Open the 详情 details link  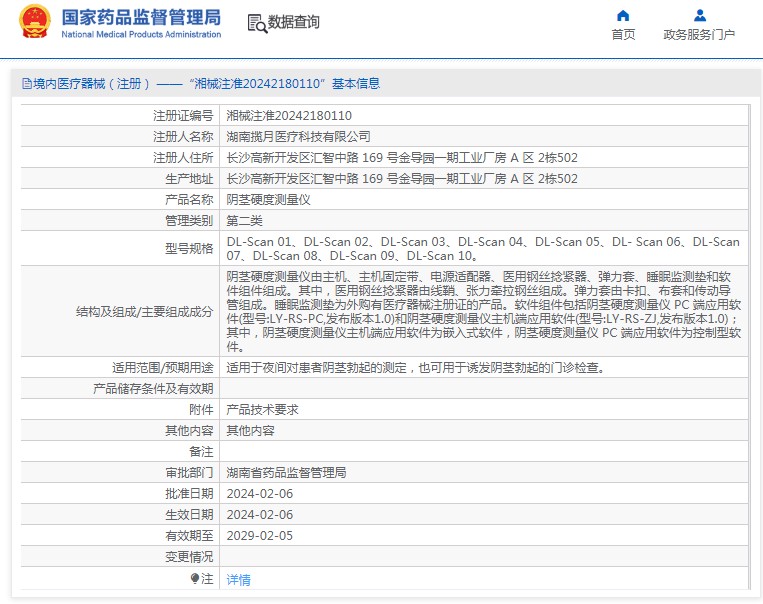tap(238, 579)
